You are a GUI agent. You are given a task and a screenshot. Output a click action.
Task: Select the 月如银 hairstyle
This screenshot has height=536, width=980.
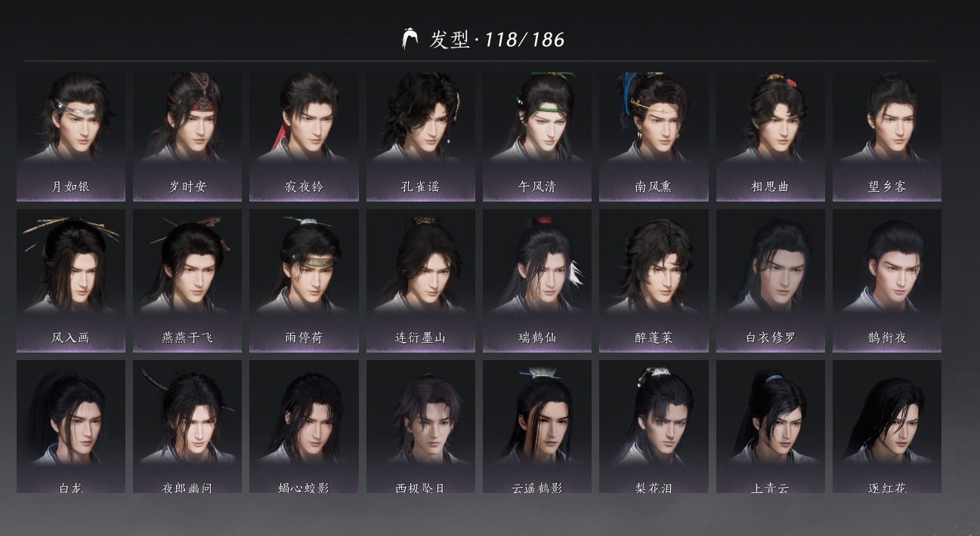71,137
